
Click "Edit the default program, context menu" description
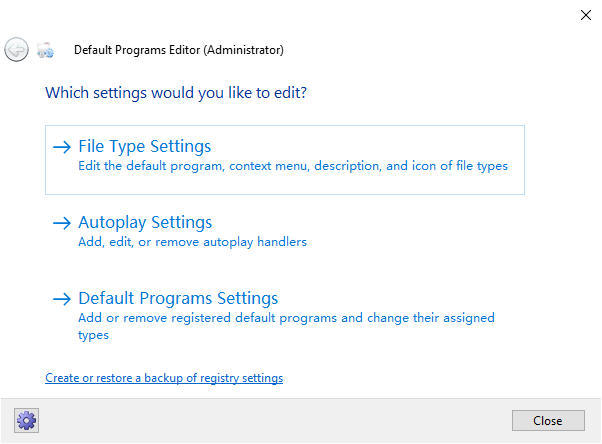point(292,166)
